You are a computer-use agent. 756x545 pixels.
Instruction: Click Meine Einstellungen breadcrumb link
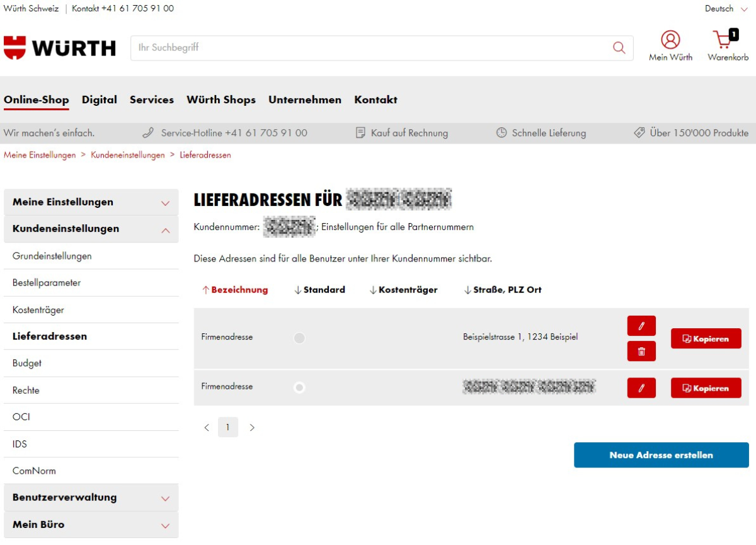[40, 155]
